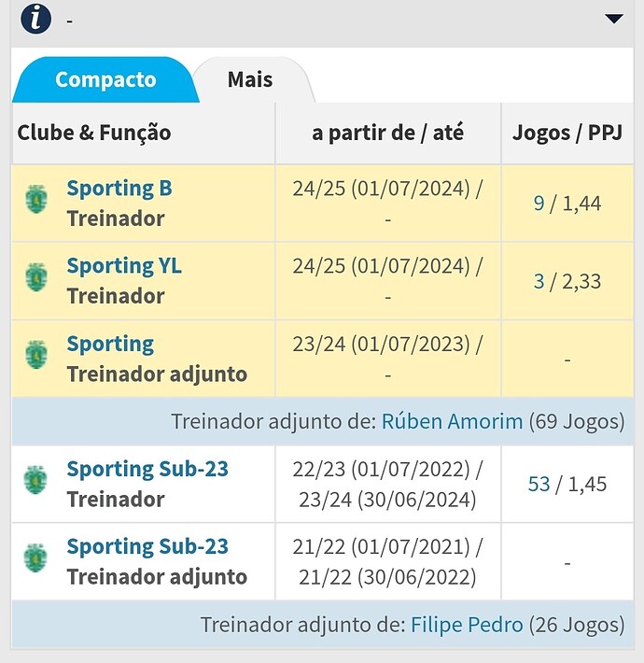Click the Jogos / PPJ column header
Image resolution: width=644 pixels, height=663 pixels.
[x=567, y=133]
